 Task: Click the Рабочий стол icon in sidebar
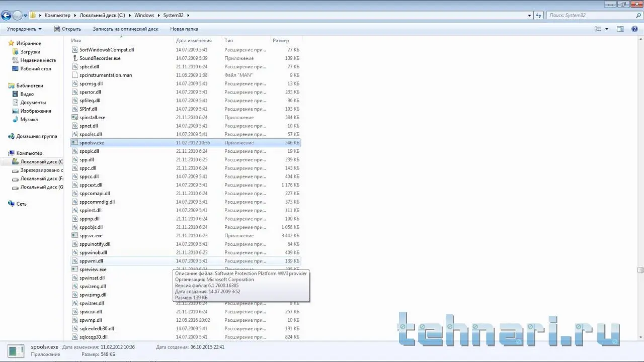(16, 69)
